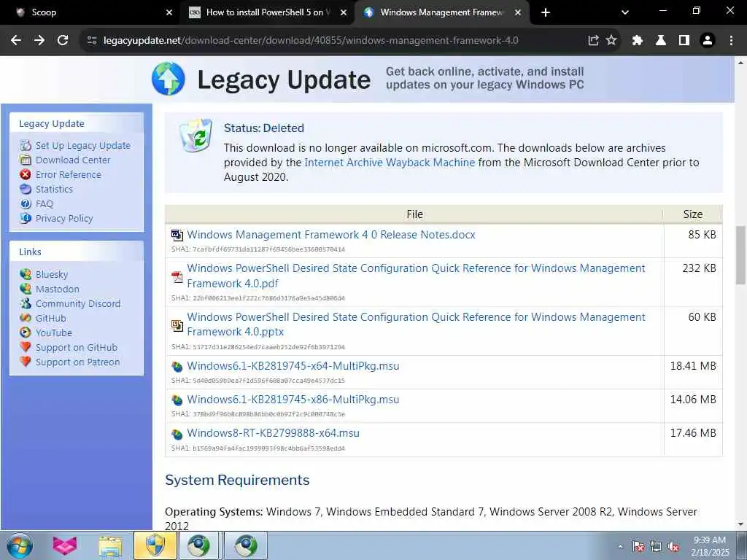Screen dimensions: 747x560
Task: Open the taskbar clock showing 9:39 AM
Action: pyautogui.click(x=710, y=546)
